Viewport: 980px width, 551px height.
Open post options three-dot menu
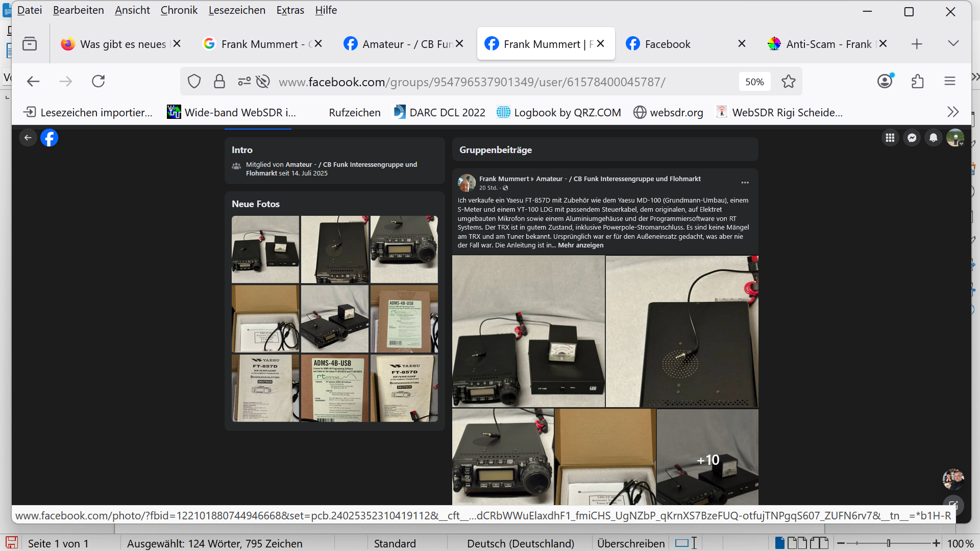point(745,183)
